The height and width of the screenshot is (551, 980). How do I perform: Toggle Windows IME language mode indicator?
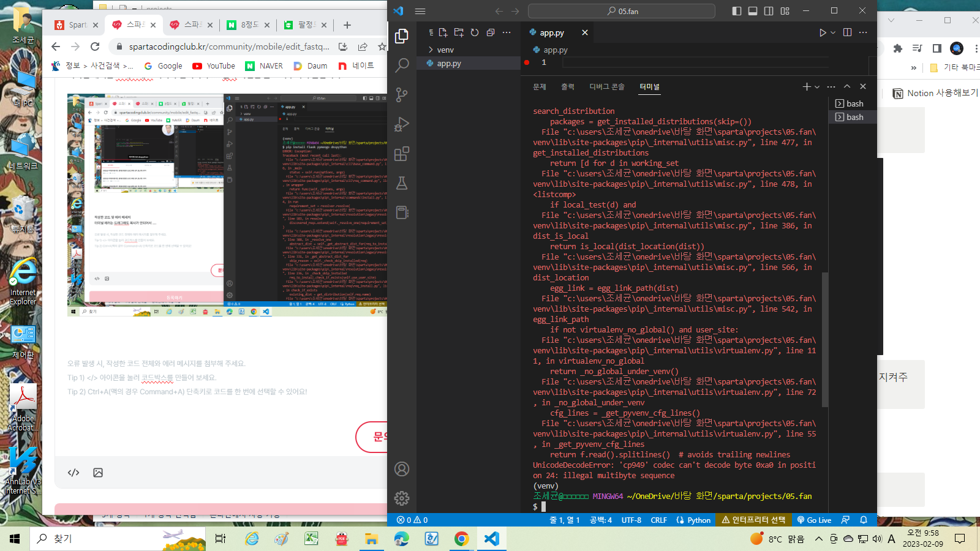pyautogui.click(x=891, y=539)
